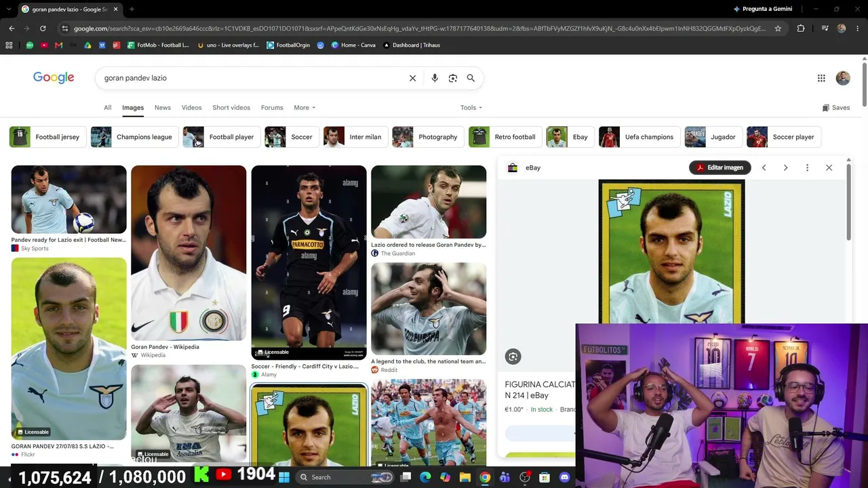Open the Flickr Goran Pandev thumbnail

[68, 349]
